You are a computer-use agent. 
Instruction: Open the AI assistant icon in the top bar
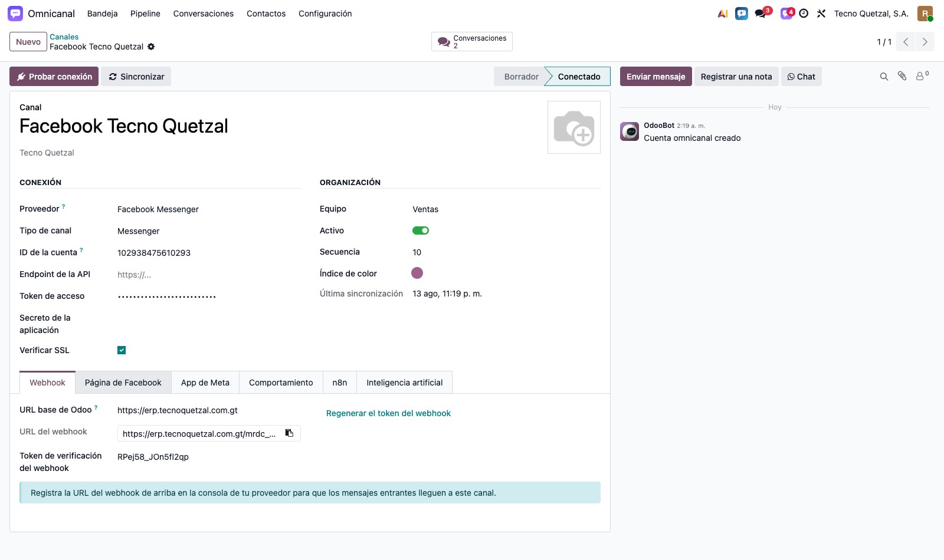(x=723, y=14)
